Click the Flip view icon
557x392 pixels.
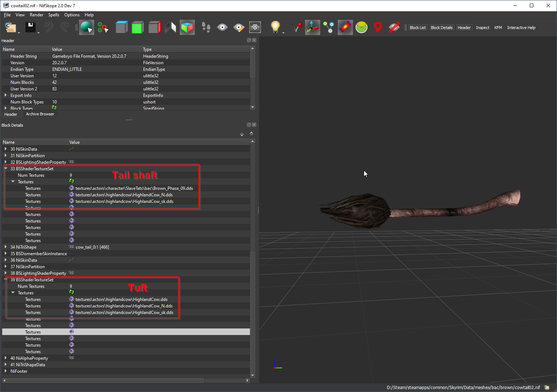(x=170, y=28)
